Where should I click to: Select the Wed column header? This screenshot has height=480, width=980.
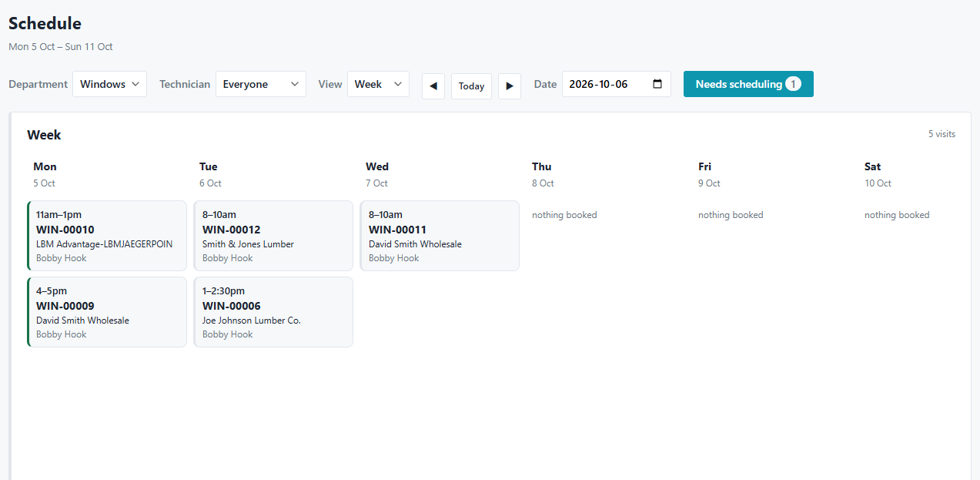377,166
